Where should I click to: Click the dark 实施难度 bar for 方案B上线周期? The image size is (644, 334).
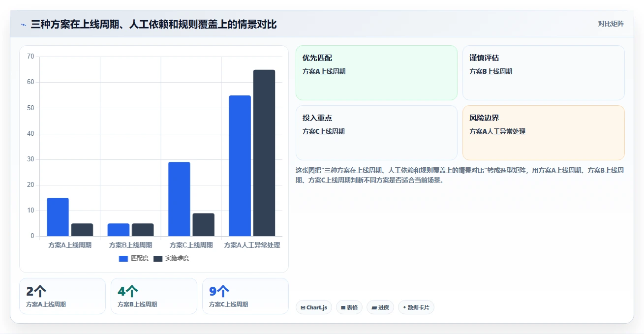click(x=143, y=230)
